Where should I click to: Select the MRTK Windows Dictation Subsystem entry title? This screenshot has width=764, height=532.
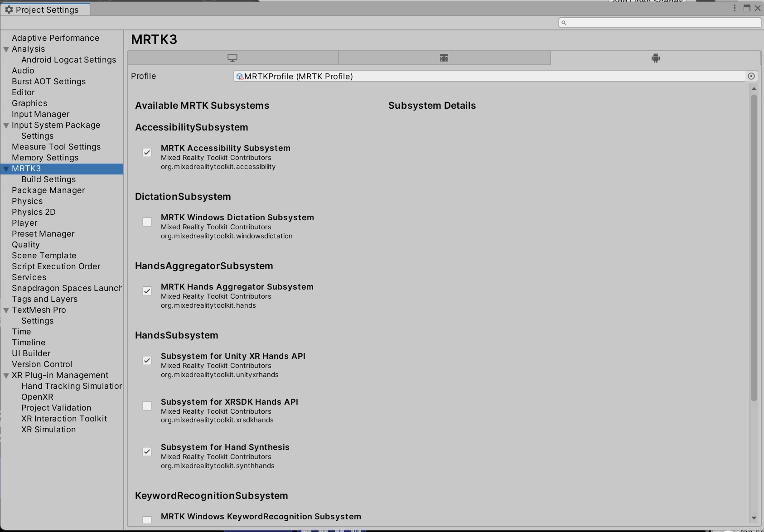click(237, 218)
